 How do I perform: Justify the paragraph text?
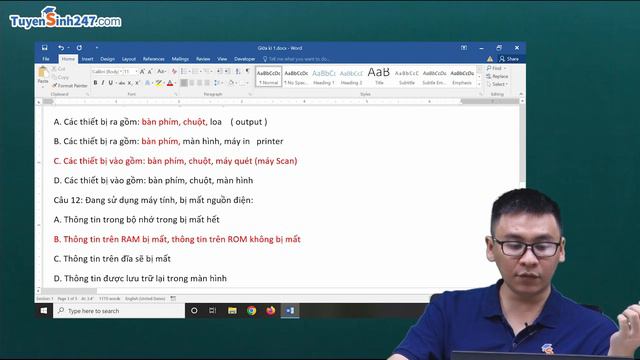pyautogui.click(x=207, y=83)
